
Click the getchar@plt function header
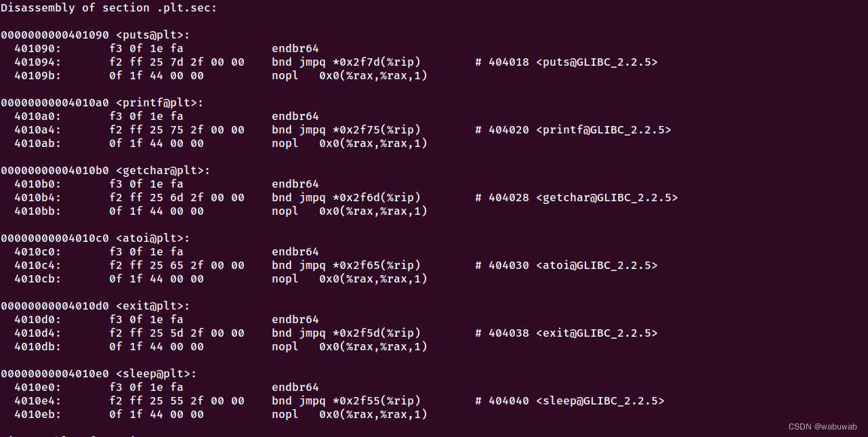click(x=105, y=171)
